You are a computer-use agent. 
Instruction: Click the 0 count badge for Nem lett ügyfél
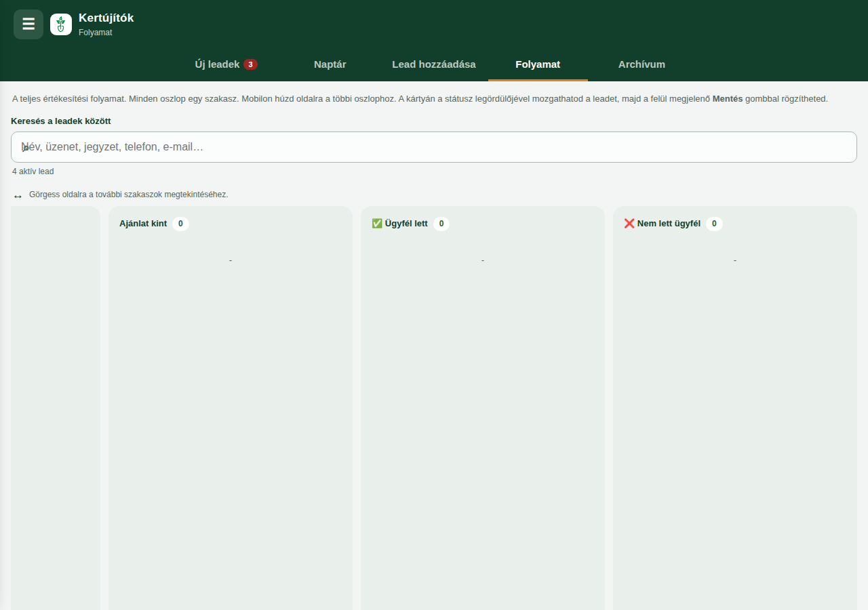click(714, 224)
